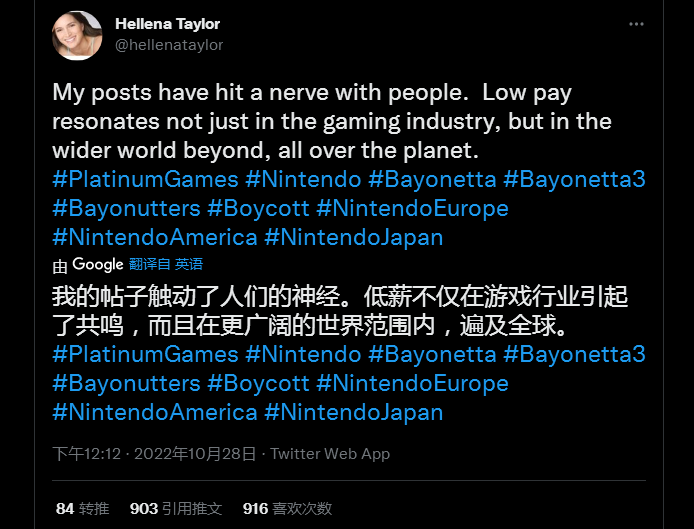Image resolution: width=694 pixels, height=529 pixels.
Task: Show the 903 引用推文 quote tweets
Action: point(176,509)
